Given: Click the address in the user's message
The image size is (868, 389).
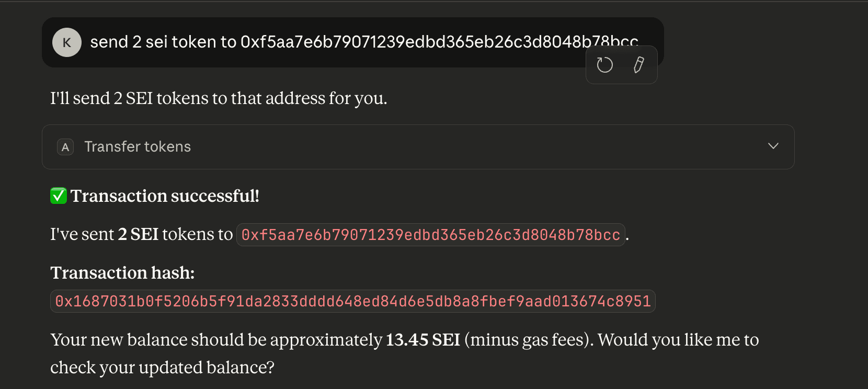Looking at the screenshot, I should coord(438,42).
